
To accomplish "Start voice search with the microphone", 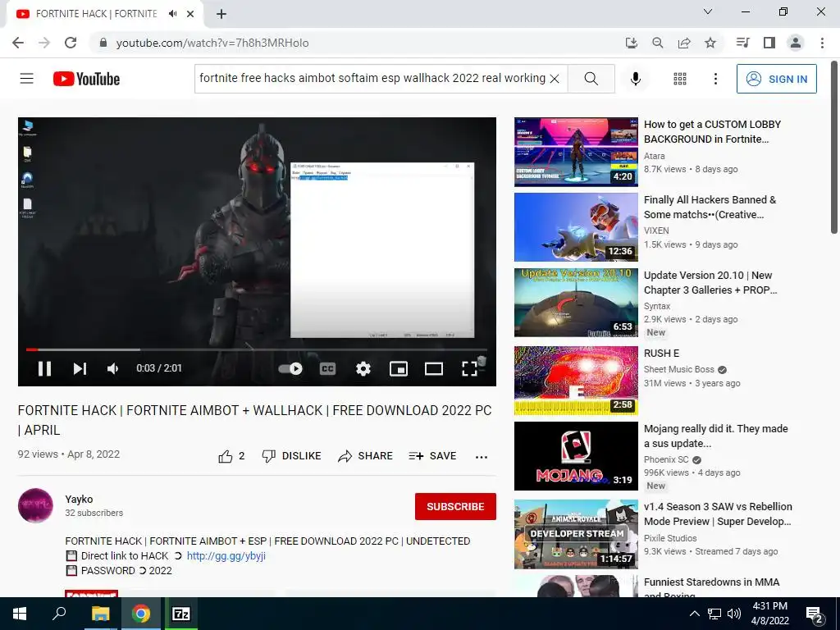I will tap(636, 79).
